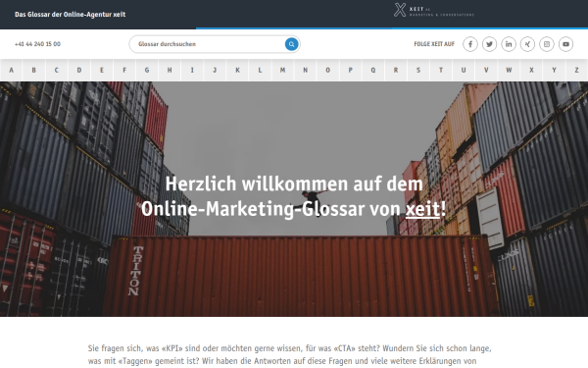This screenshot has height=368, width=588.
Task: Click the xeit logo in header
Action: tap(433, 10)
